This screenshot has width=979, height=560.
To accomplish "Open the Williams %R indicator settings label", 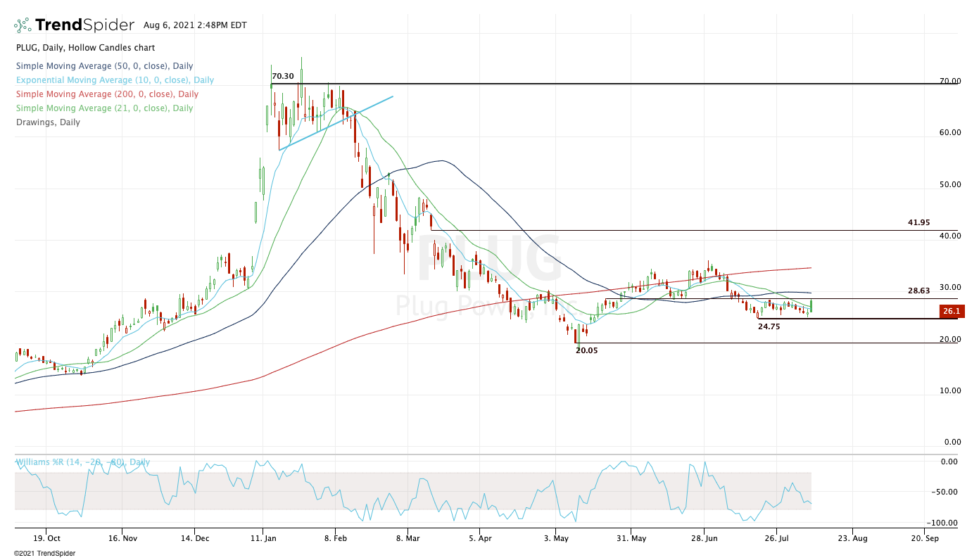I will [x=83, y=462].
